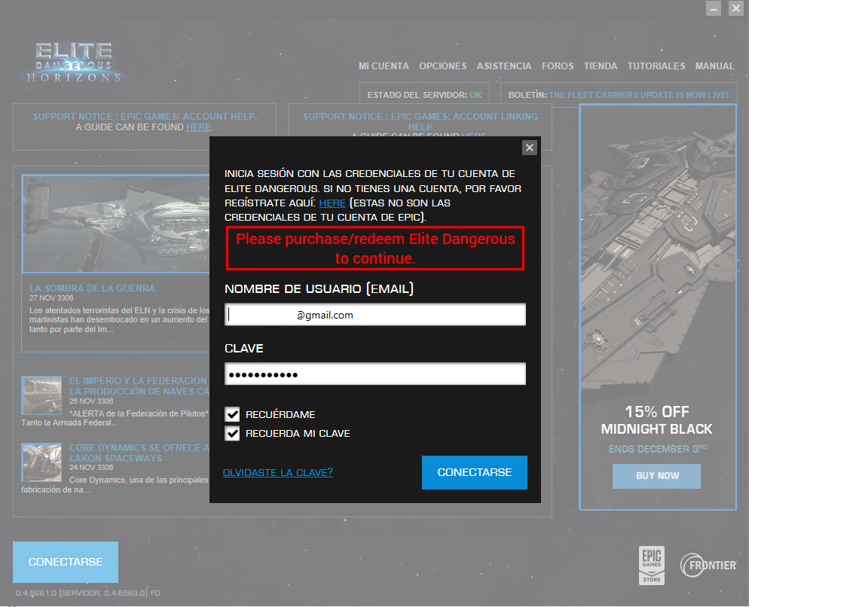This screenshot has height=607, width=868.
Task: Open the OPCIONES menu
Action: pos(443,66)
